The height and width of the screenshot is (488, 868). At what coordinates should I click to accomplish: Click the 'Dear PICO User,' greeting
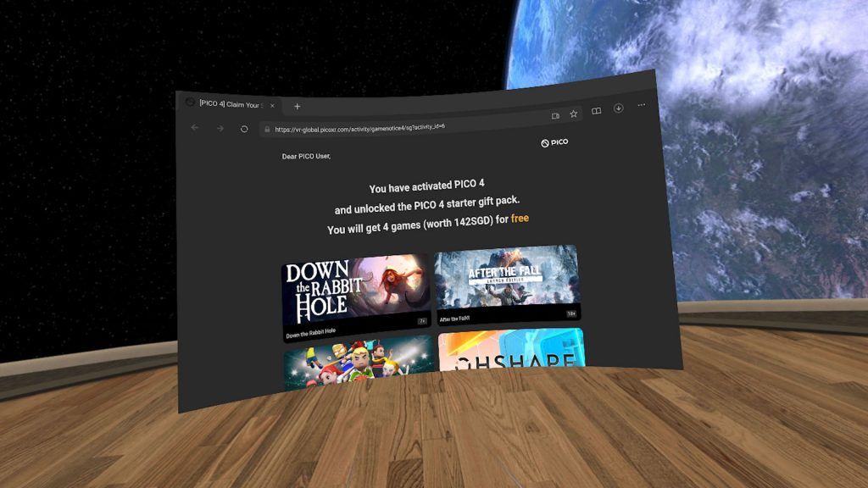[x=306, y=157]
